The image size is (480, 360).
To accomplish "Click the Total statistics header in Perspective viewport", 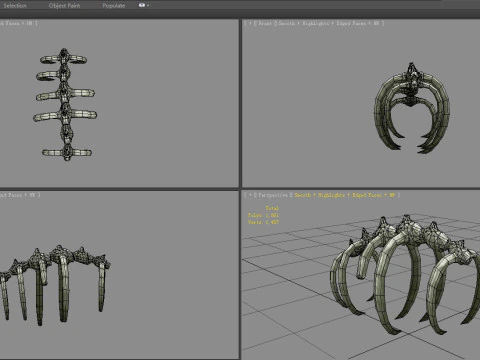I will (272, 208).
